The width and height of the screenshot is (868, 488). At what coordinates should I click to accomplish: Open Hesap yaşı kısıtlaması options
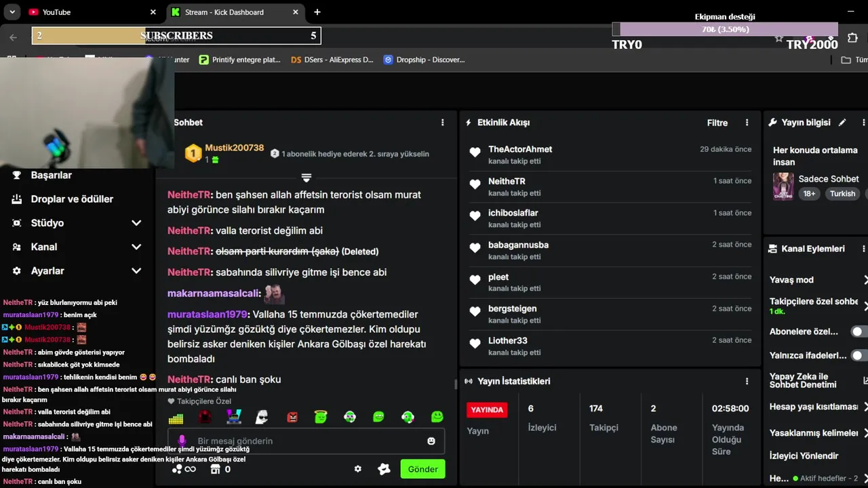[x=865, y=407]
